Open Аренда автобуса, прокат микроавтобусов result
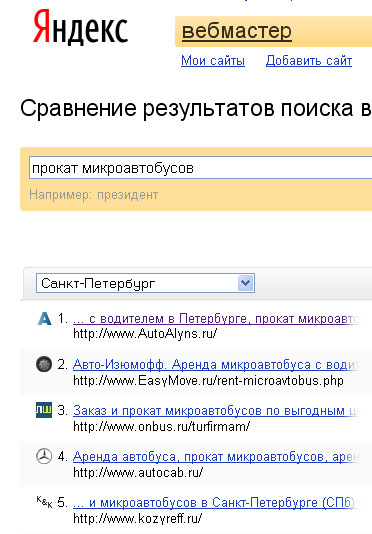Viewport: 372px width, 534px height. point(216,457)
